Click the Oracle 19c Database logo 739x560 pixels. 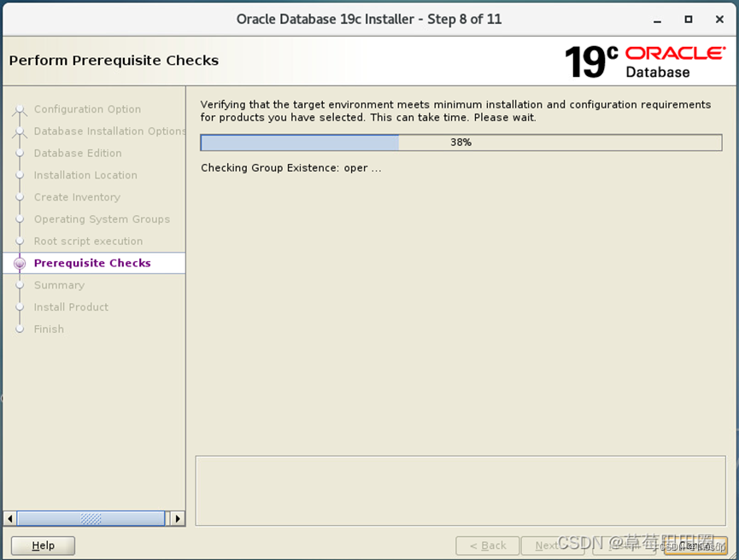pyautogui.click(x=645, y=61)
